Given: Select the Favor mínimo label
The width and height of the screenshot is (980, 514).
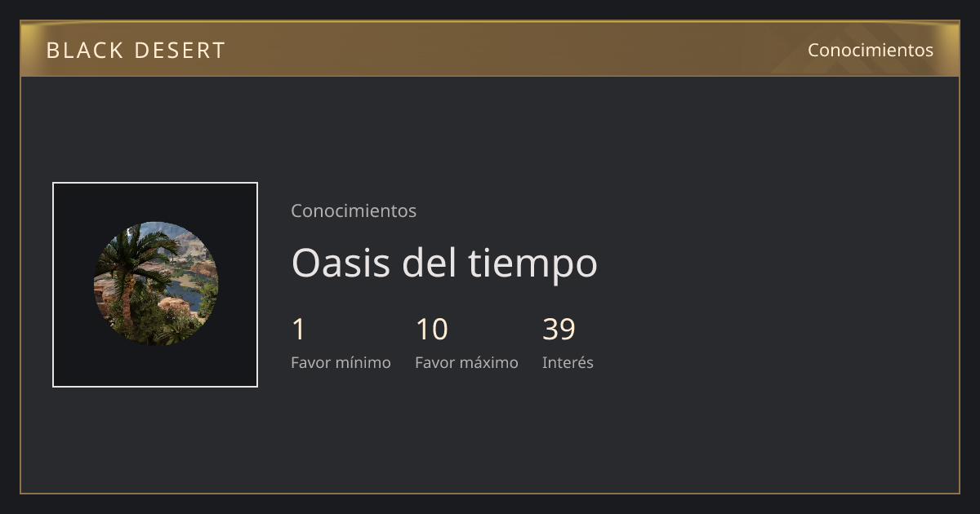Looking at the screenshot, I should click(x=341, y=362).
